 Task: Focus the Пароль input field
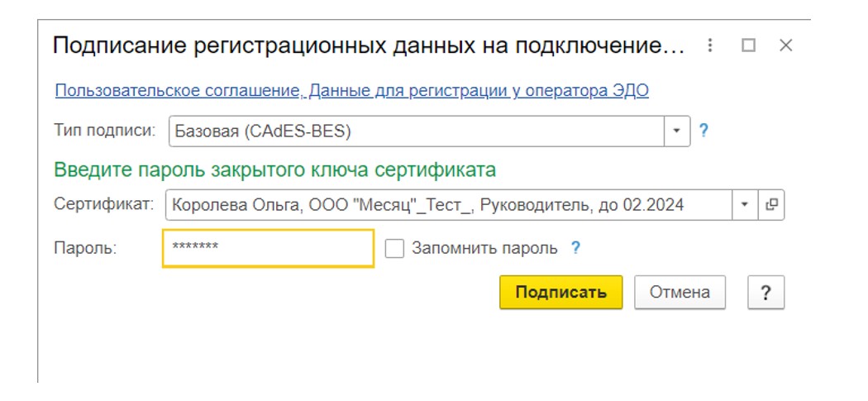tap(268, 248)
